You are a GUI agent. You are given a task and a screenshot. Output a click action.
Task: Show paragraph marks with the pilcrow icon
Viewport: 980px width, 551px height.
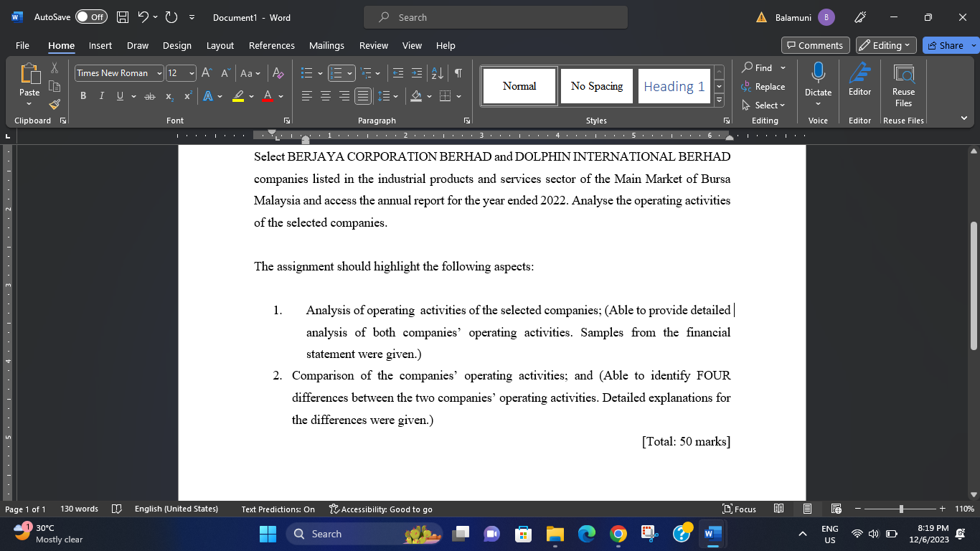point(457,72)
